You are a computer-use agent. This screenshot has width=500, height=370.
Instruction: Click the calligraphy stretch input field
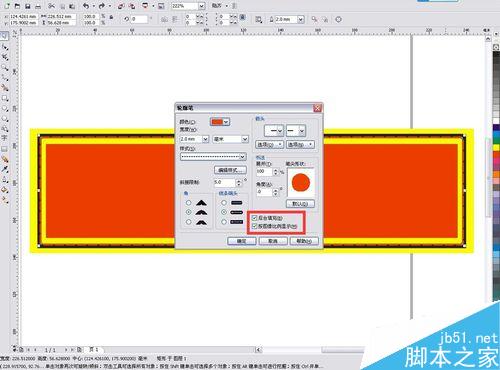point(264,172)
